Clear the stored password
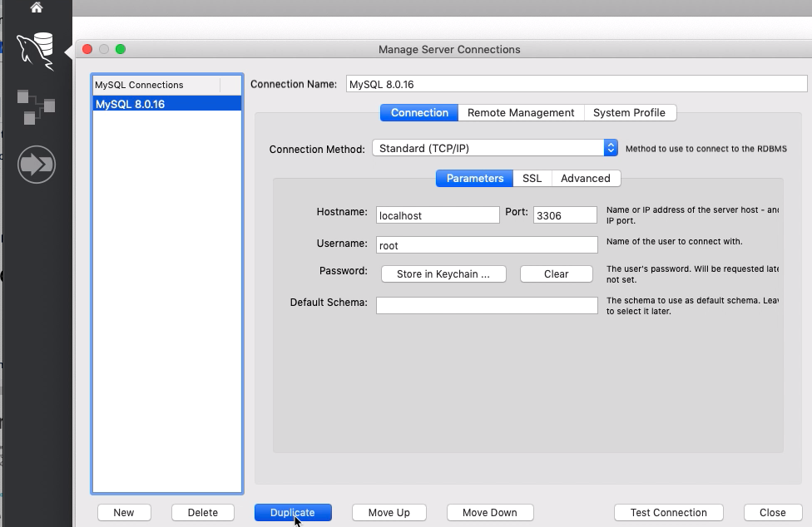 [x=557, y=274]
